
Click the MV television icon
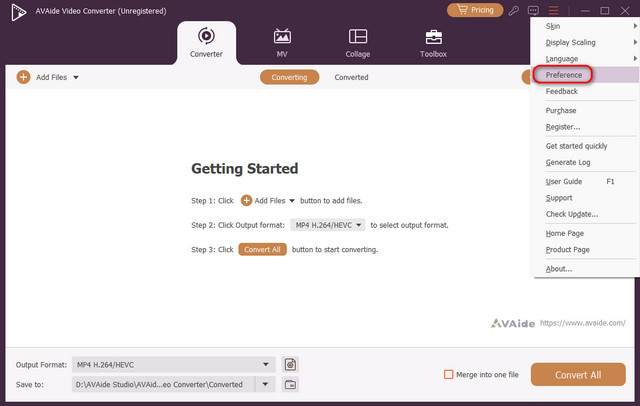281,36
